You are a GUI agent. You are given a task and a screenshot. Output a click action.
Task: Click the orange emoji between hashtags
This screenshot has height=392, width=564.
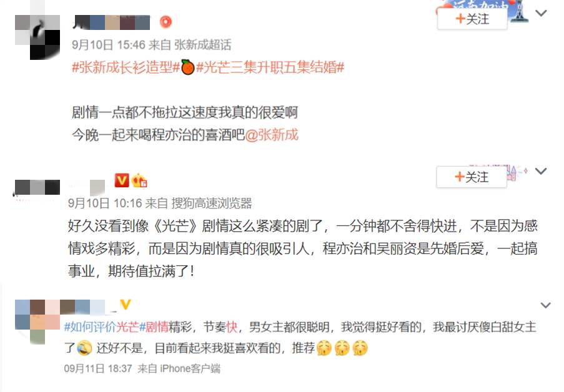187,67
